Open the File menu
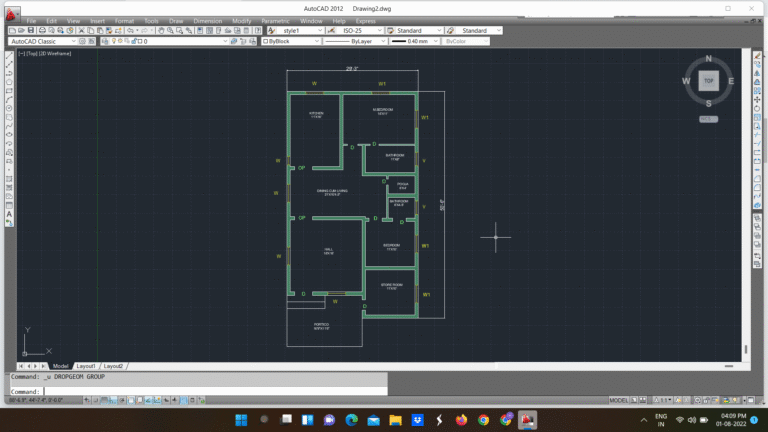The image size is (768, 432). pyautogui.click(x=31, y=21)
